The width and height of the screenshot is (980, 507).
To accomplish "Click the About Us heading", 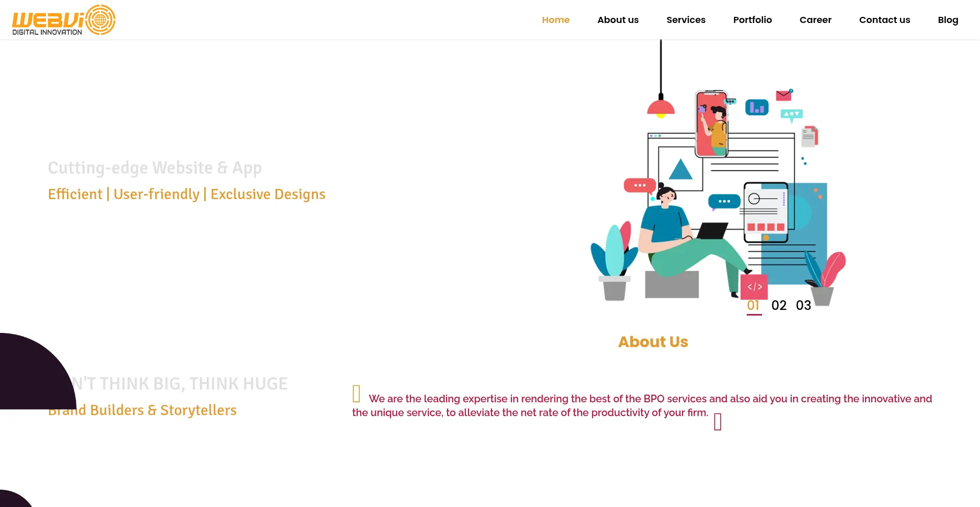I will click(x=653, y=342).
